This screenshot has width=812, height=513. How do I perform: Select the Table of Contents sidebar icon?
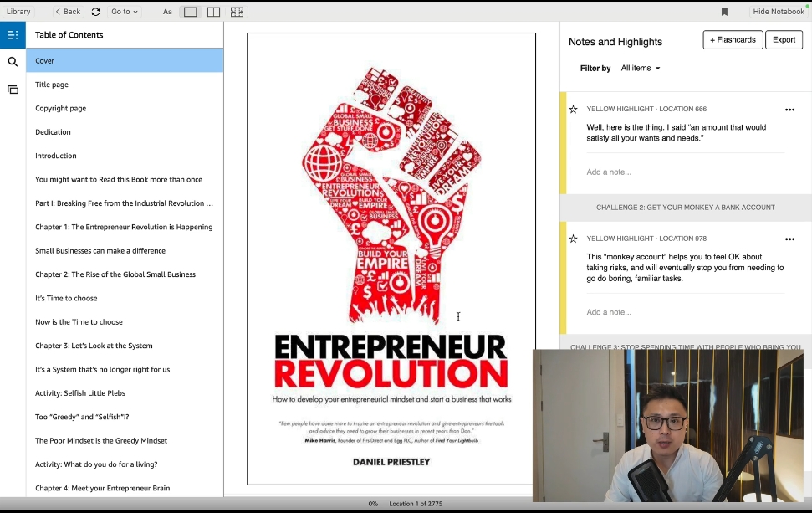[13, 35]
